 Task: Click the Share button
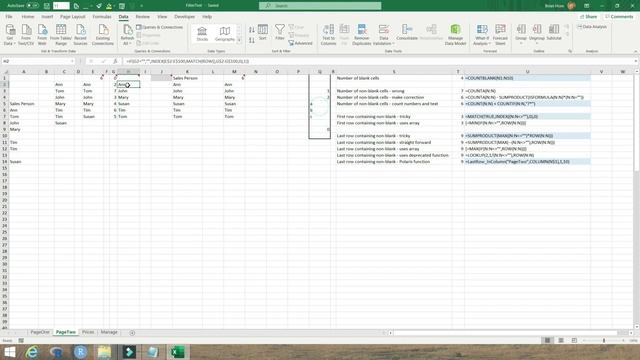[x=589, y=17]
